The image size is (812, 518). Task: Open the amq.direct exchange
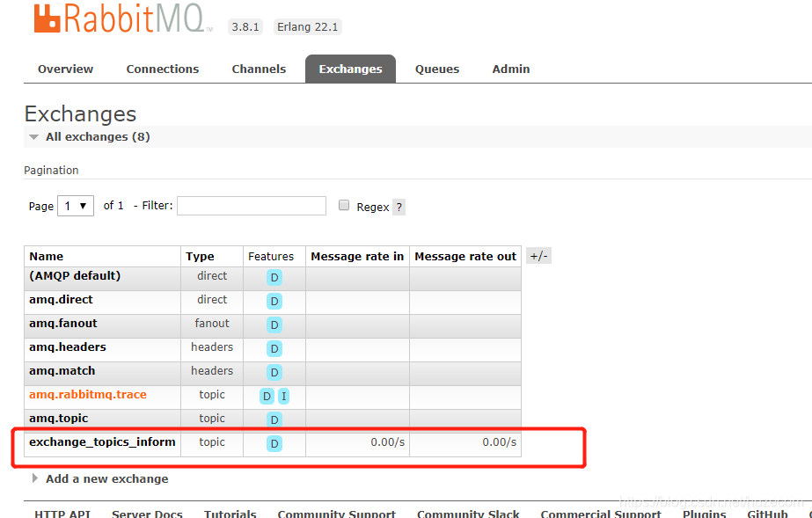point(61,300)
